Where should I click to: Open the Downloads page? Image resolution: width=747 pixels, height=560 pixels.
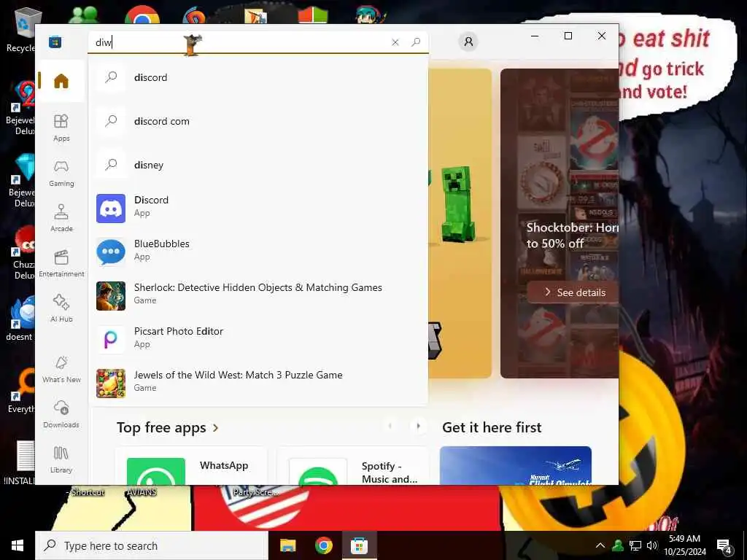[x=61, y=414]
